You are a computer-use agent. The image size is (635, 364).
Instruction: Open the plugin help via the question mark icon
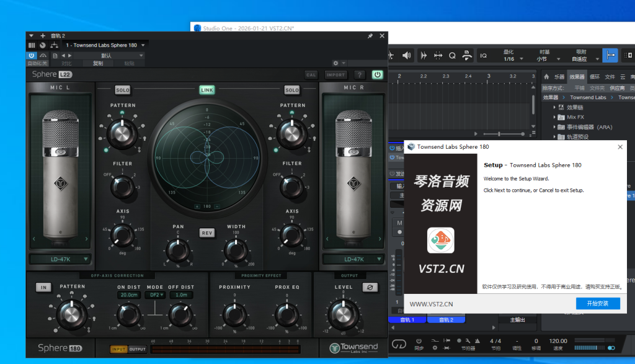click(x=358, y=74)
